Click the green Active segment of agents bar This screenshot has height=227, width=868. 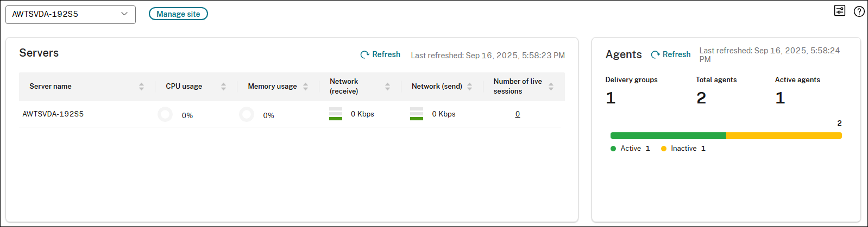(x=668, y=136)
